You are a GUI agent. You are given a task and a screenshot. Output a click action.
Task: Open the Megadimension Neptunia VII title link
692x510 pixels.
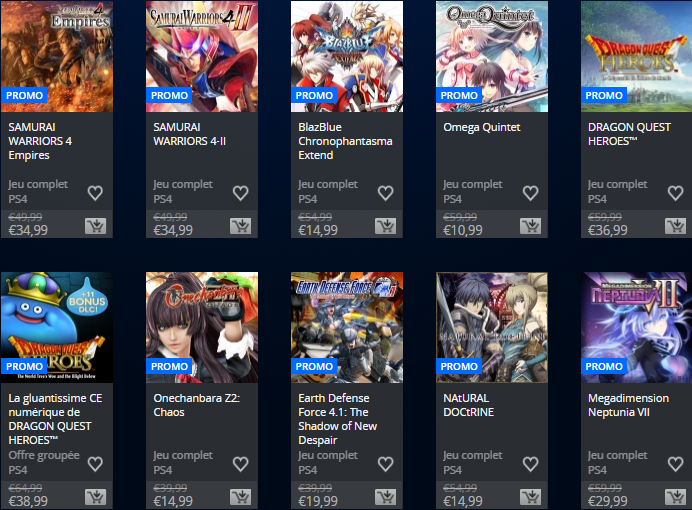point(628,405)
